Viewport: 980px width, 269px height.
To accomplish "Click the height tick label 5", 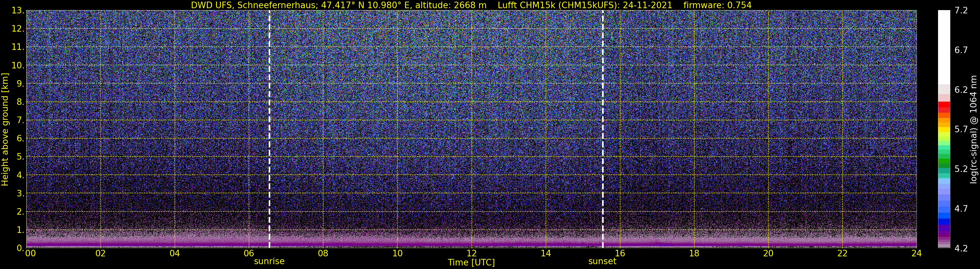I will (x=20, y=157).
